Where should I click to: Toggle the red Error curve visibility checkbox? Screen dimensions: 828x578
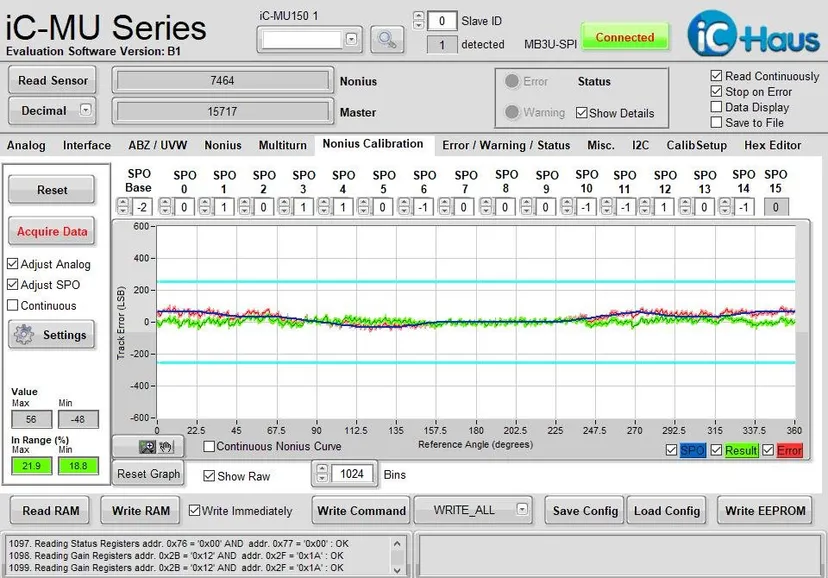768,450
